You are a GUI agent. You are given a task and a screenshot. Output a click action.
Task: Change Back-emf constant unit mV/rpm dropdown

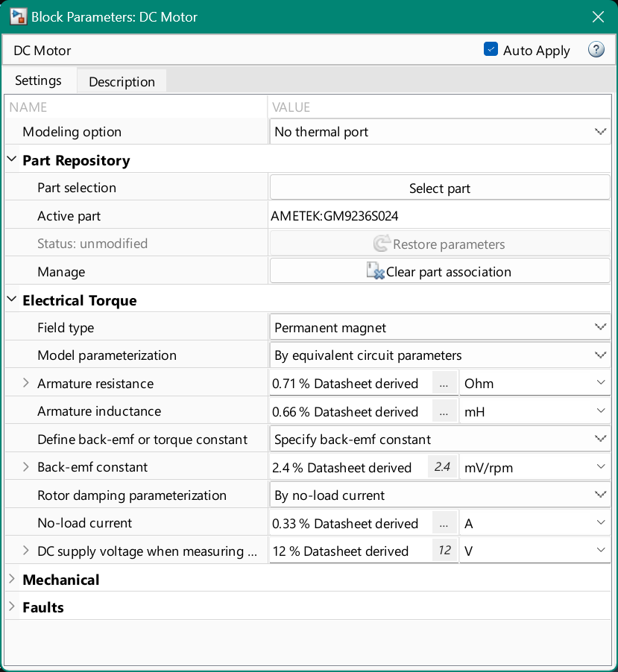click(x=535, y=467)
